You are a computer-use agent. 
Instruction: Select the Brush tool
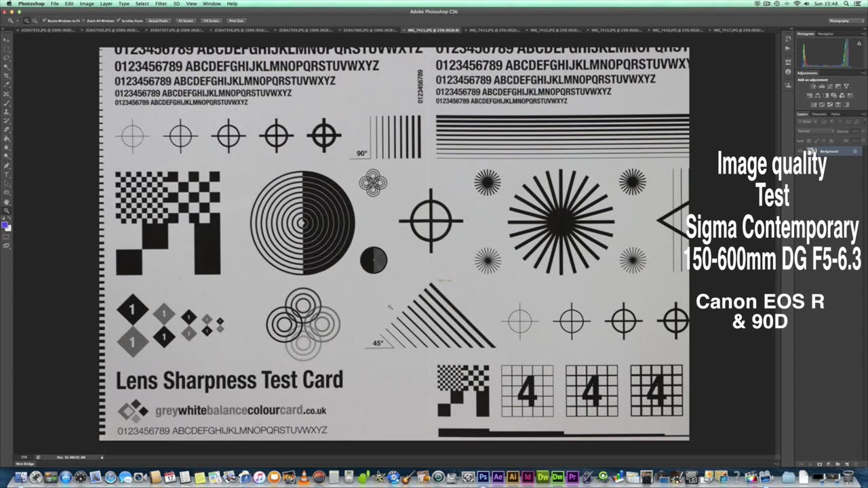tap(6, 102)
